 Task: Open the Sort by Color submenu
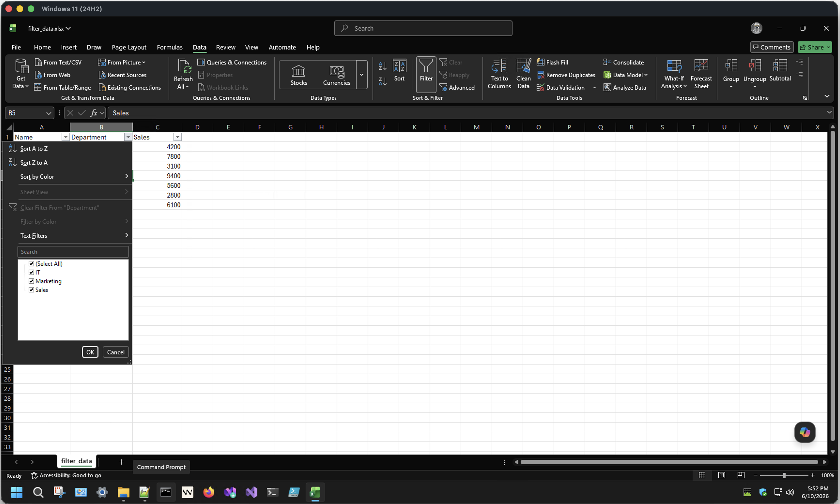pyautogui.click(x=67, y=176)
